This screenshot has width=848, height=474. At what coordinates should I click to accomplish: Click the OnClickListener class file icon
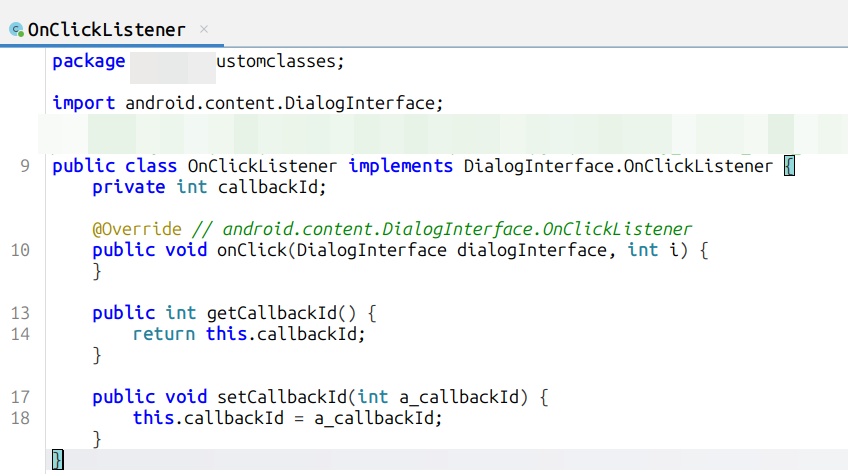coord(16,30)
